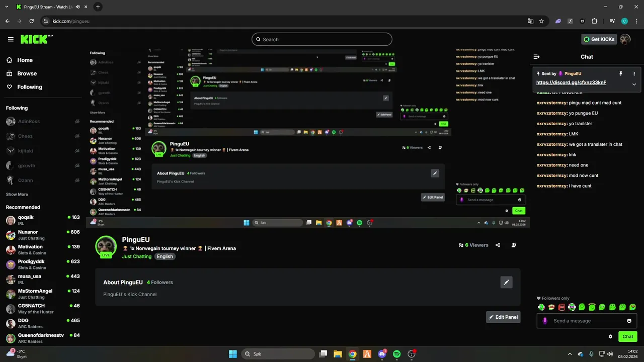
Task: Expand following list with Show More
Action: pyautogui.click(x=17, y=194)
